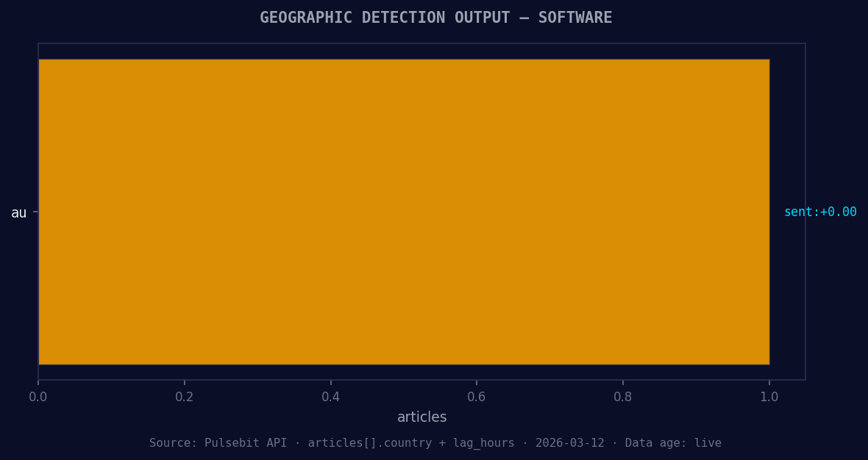
Task: Click the right edge of the orange bar
Action: tap(769, 212)
